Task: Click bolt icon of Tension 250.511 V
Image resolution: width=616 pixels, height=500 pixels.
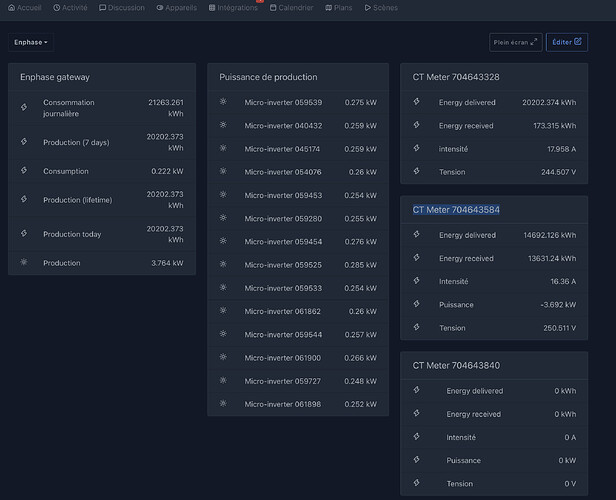Action: click(x=416, y=327)
